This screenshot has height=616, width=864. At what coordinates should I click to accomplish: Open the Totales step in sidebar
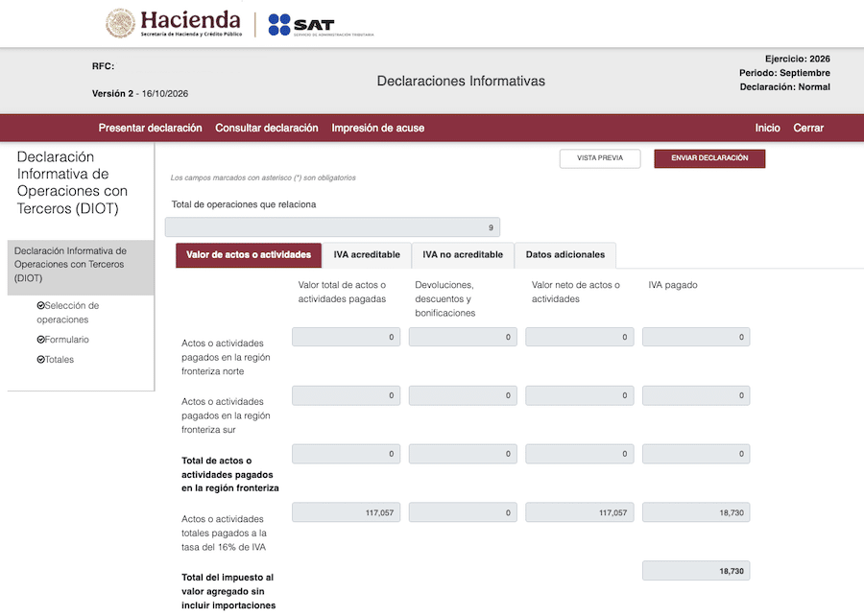click(x=55, y=360)
